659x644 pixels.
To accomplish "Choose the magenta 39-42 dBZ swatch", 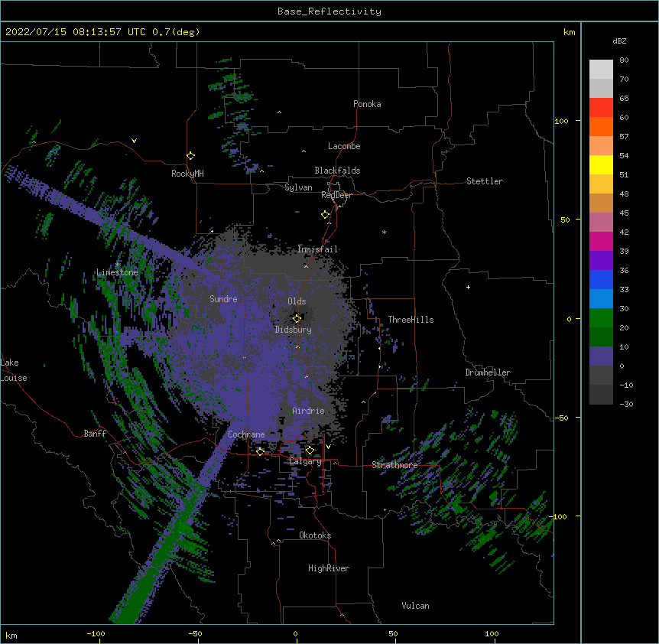I will click(x=601, y=241).
